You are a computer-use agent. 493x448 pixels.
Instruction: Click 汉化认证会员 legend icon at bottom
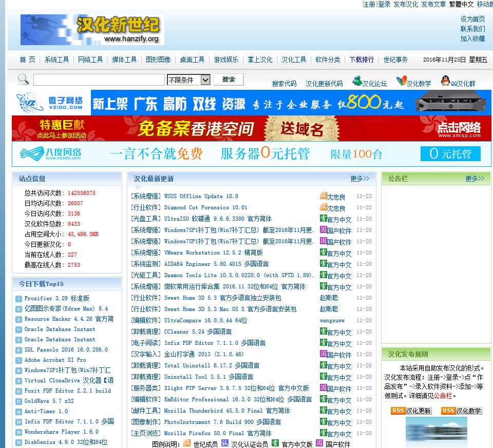[225, 443]
